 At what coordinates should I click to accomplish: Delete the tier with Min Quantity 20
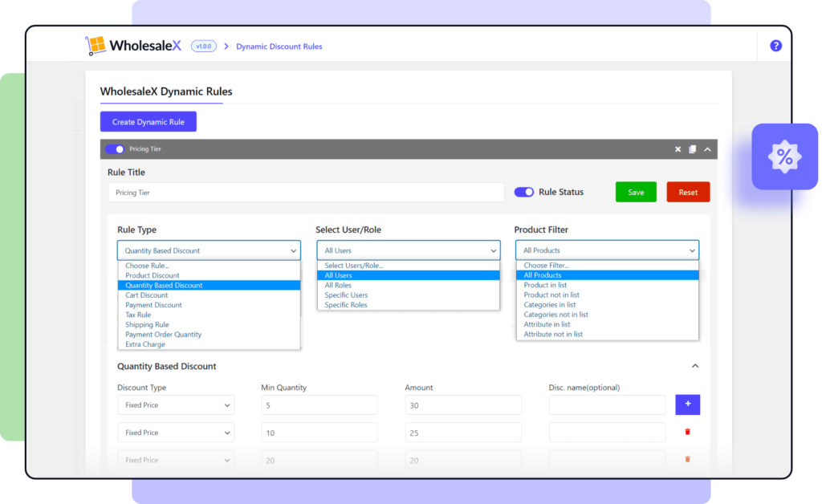[x=687, y=460]
